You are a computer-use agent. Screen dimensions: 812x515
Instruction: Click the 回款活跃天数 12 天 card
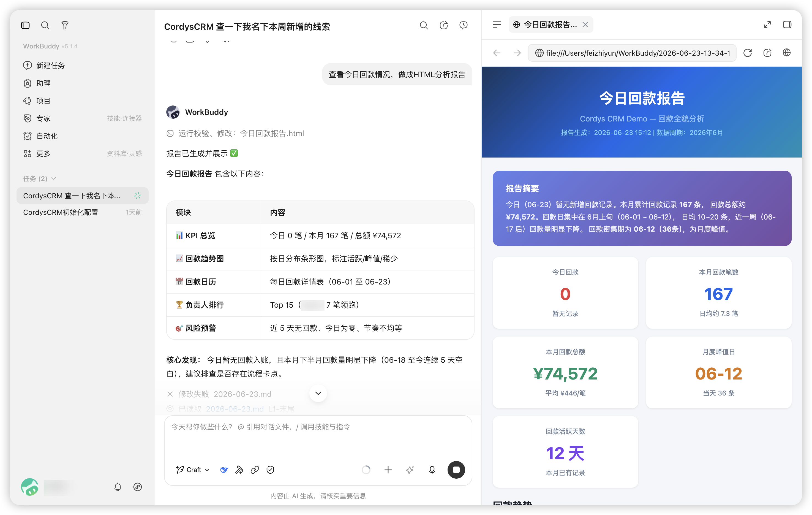click(565, 452)
